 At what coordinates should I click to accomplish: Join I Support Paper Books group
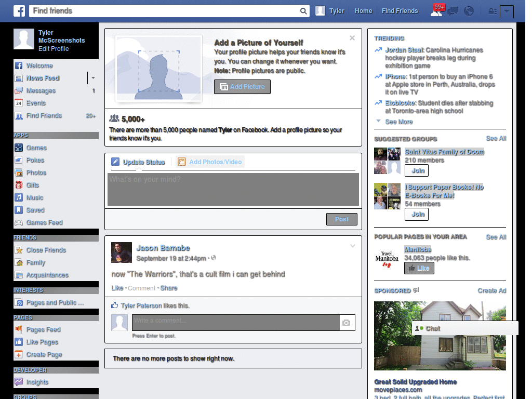click(x=417, y=215)
